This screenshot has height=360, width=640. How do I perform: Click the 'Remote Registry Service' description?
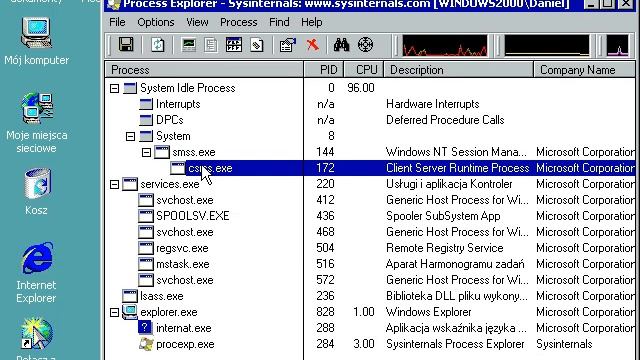(x=444, y=248)
